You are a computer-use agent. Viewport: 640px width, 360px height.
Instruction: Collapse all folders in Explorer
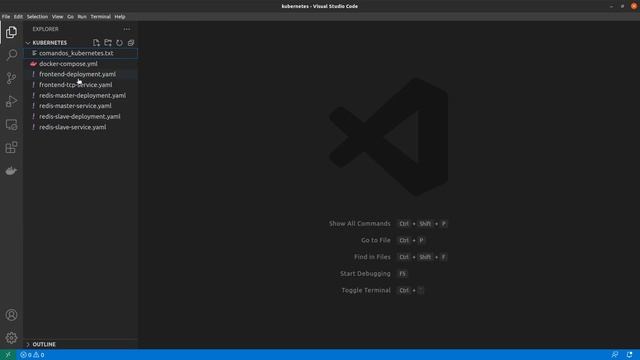click(x=131, y=42)
